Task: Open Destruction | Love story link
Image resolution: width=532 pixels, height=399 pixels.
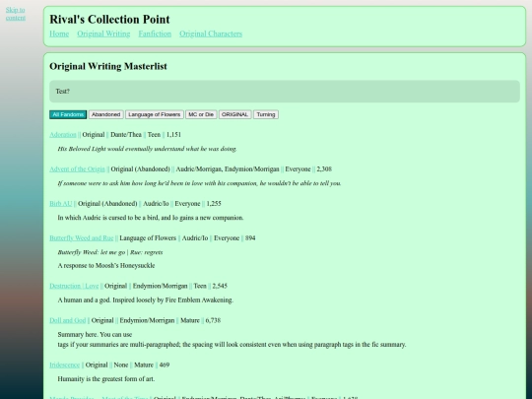Action: [x=74, y=286]
